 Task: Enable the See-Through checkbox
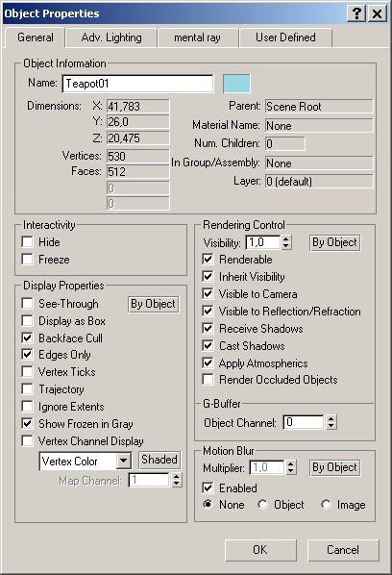(x=28, y=303)
